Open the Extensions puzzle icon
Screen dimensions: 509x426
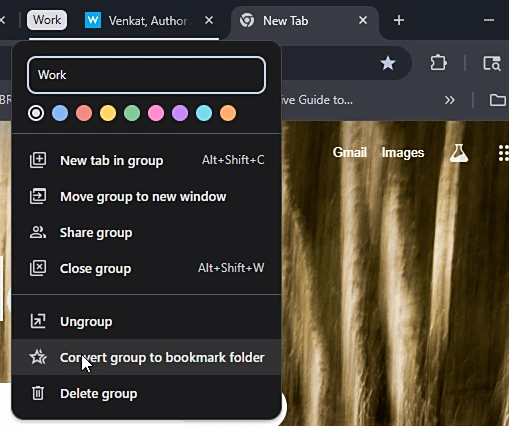[438, 63]
